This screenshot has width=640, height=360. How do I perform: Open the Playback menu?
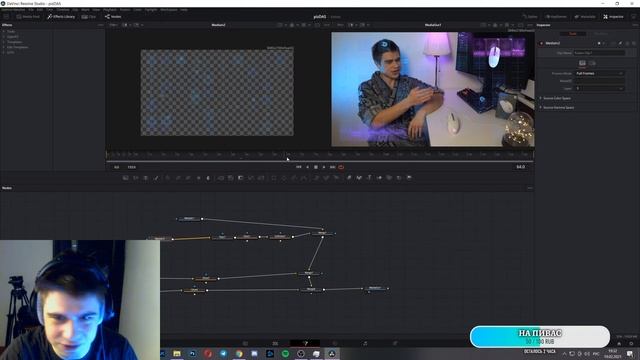tap(110, 9)
